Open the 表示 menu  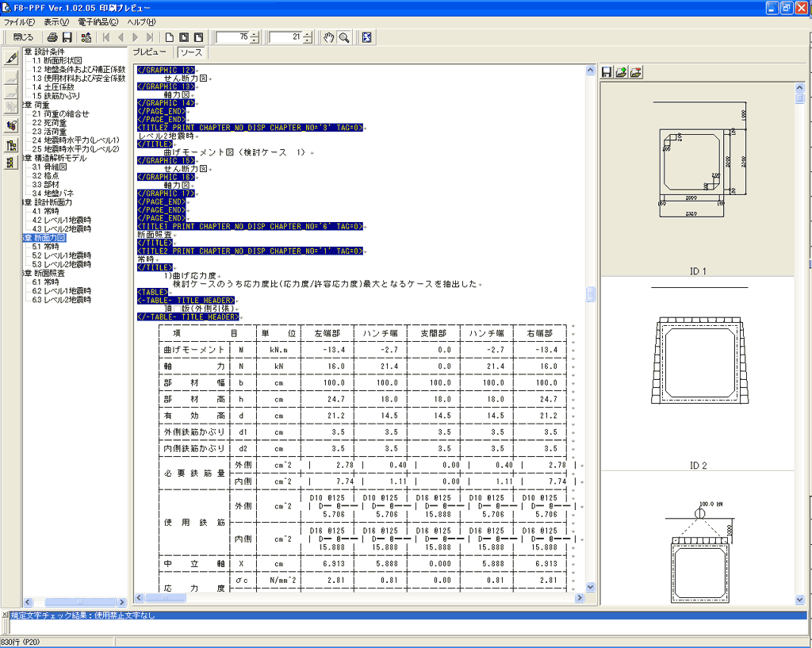coord(56,21)
